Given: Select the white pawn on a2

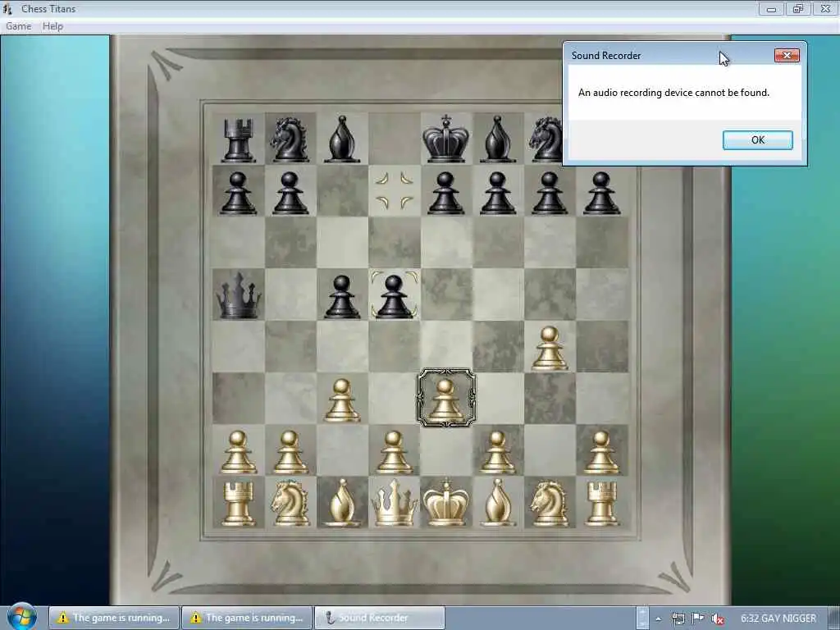Looking at the screenshot, I should pos(239,453).
